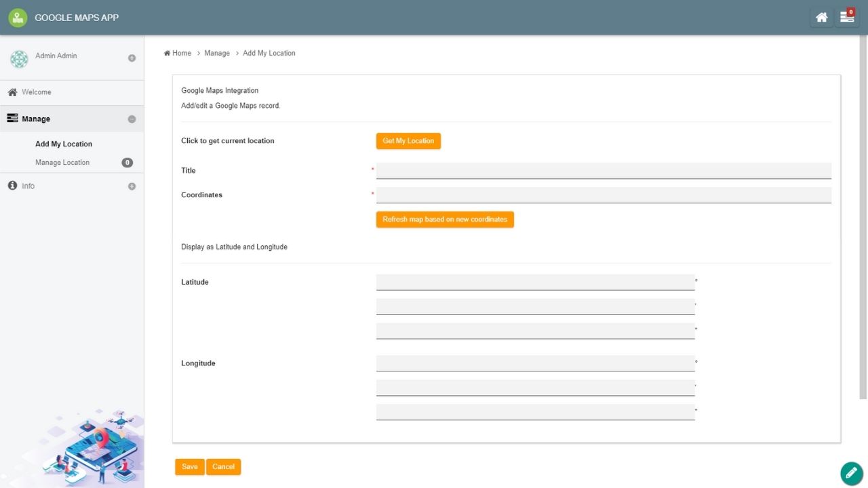This screenshot has height=488, width=868.
Task: Open the notifications list icon with badge
Action: 847,18
